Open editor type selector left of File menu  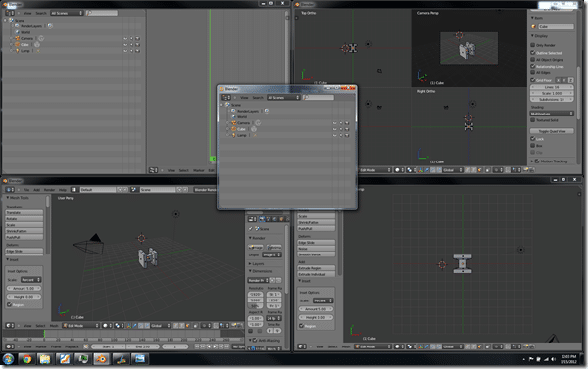(10, 190)
